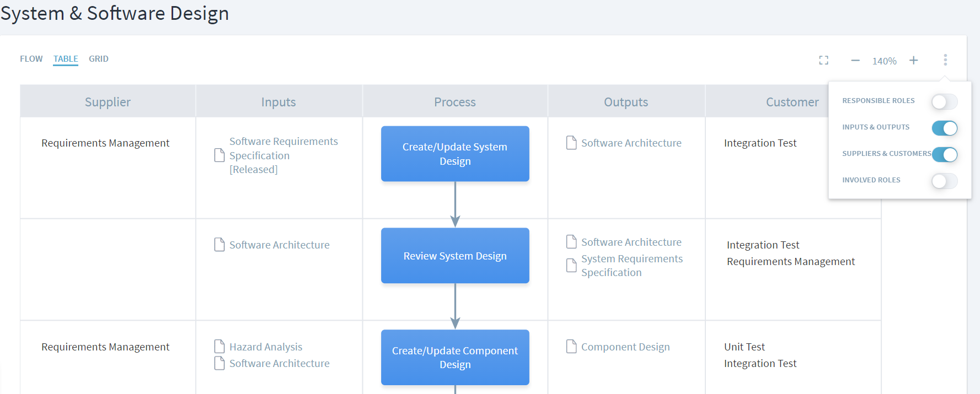Open Software Architecture input of Component Design row
The height and width of the screenshot is (394, 980).
[280, 363]
